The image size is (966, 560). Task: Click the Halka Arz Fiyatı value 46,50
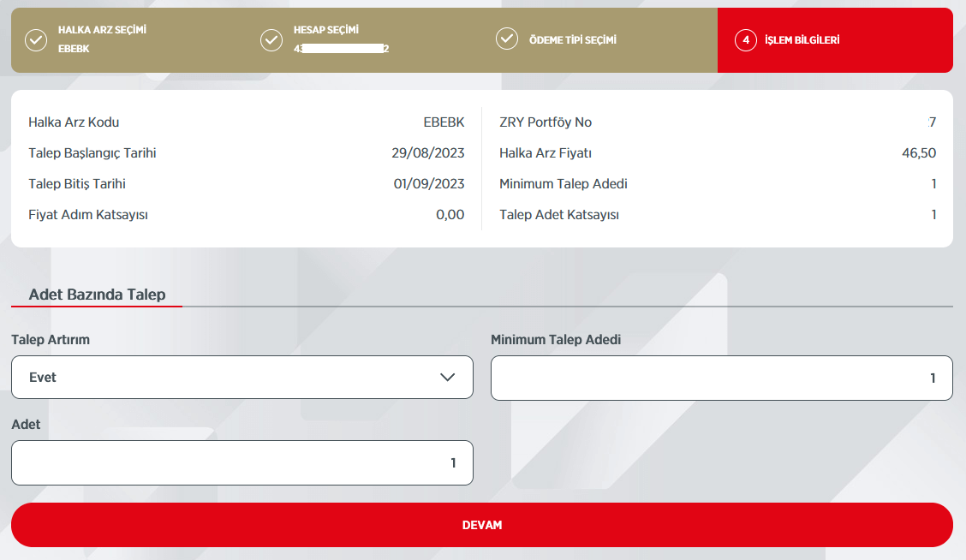point(920,152)
